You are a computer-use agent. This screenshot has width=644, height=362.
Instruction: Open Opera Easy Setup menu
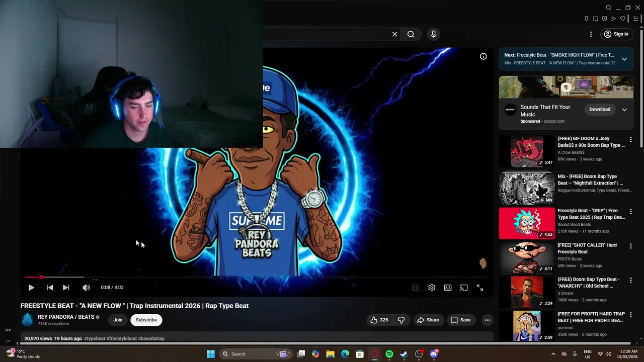pos(635,19)
